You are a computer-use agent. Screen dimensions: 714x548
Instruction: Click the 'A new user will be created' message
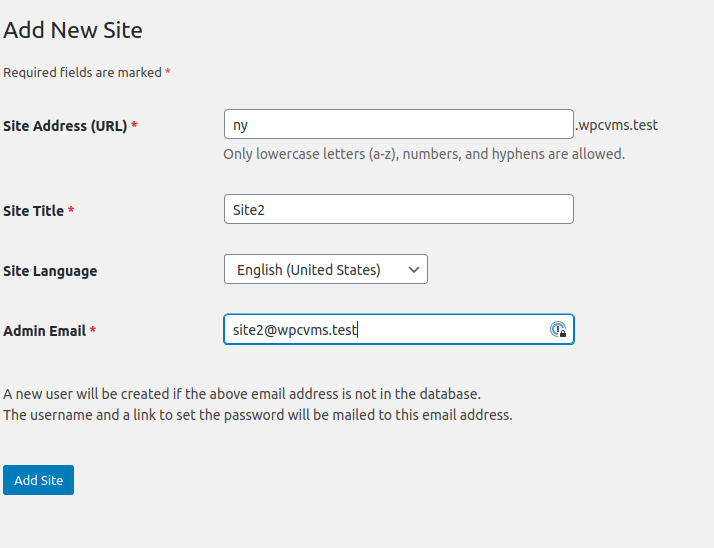pyautogui.click(x=242, y=394)
